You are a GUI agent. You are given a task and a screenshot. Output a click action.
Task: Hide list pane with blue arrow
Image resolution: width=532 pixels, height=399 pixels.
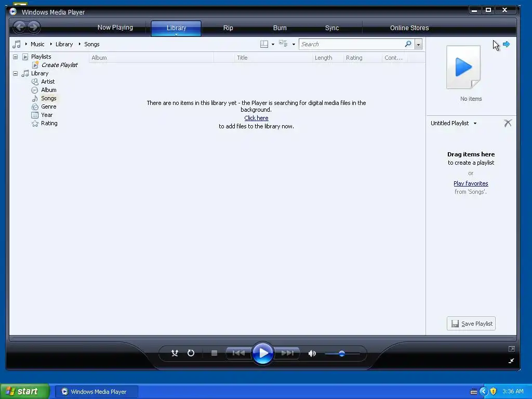506,44
